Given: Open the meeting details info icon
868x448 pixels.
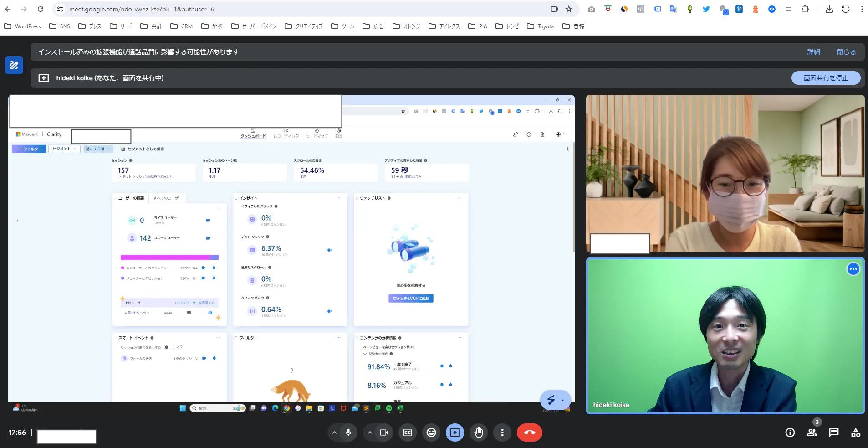Looking at the screenshot, I should [790, 433].
